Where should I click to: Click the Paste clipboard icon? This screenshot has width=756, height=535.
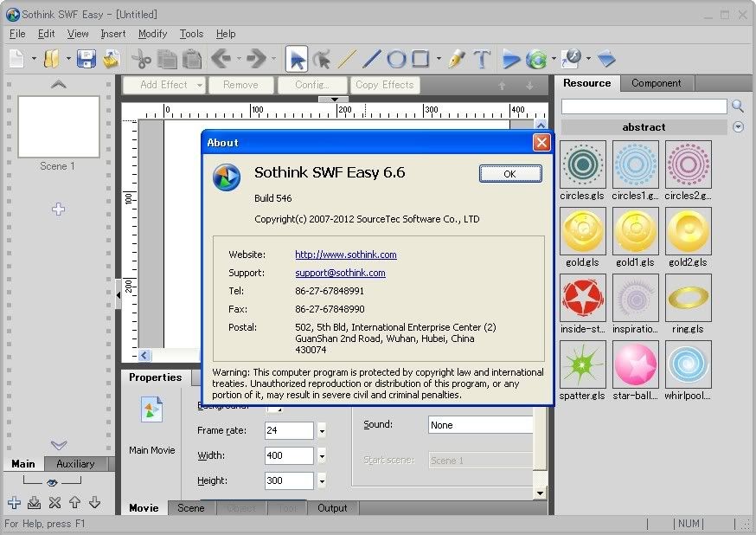click(x=192, y=59)
